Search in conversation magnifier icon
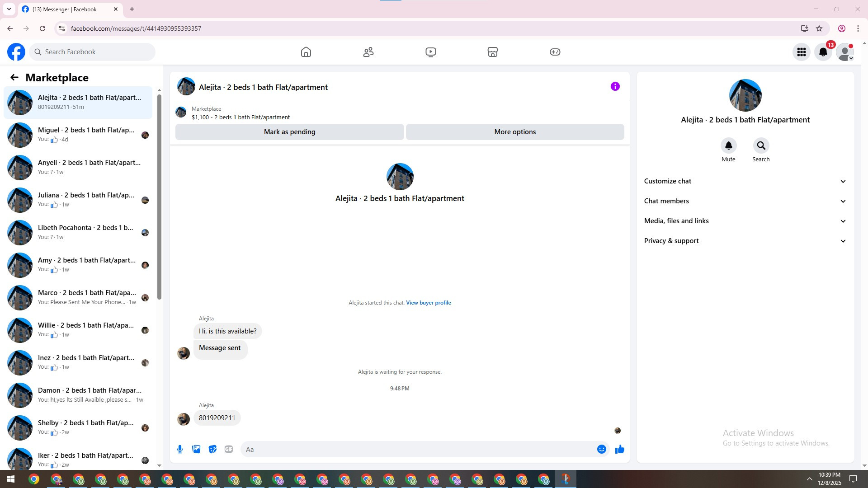The height and width of the screenshot is (488, 868). tap(761, 145)
